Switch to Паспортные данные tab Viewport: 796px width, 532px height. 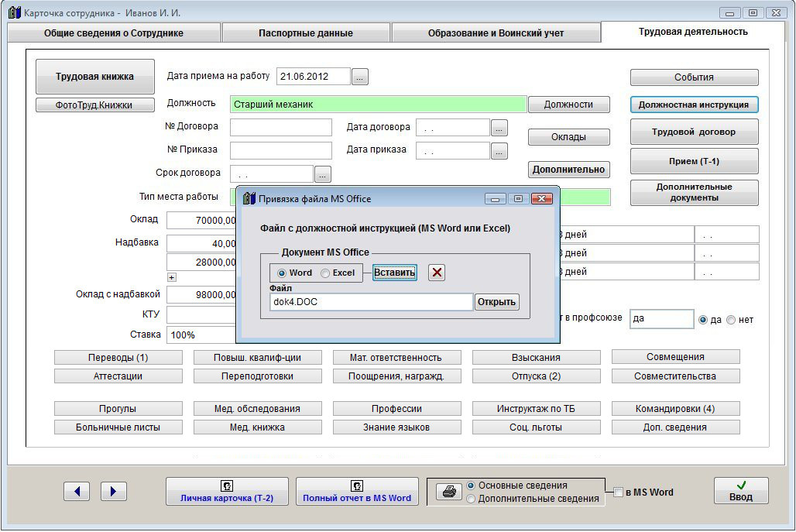(306, 33)
